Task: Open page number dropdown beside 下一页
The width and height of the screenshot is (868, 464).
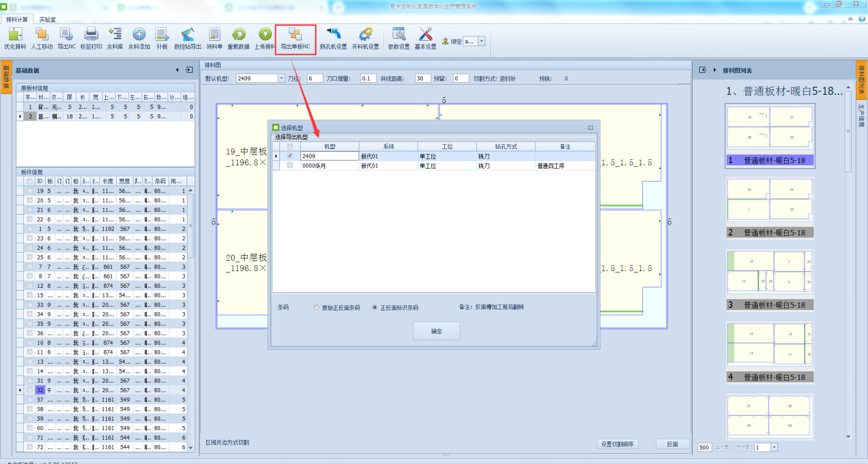Action: (x=774, y=447)
